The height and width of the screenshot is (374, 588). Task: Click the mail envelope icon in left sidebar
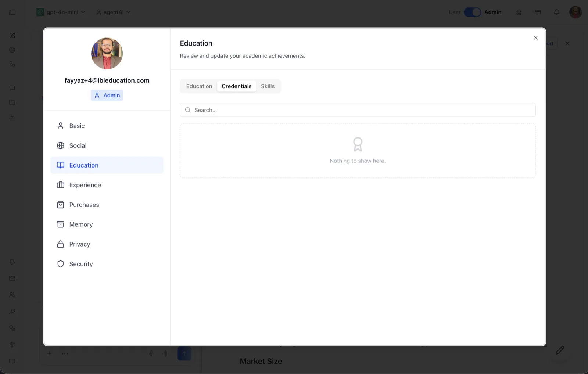tap(12, 278)
